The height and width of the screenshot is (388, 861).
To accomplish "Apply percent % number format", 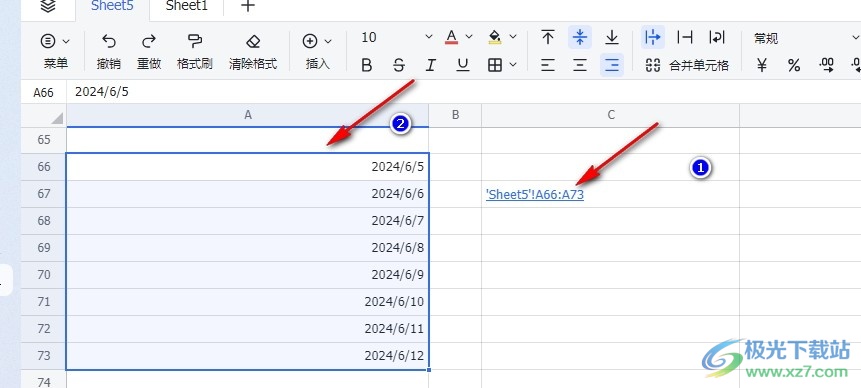I will pos(794,66).
